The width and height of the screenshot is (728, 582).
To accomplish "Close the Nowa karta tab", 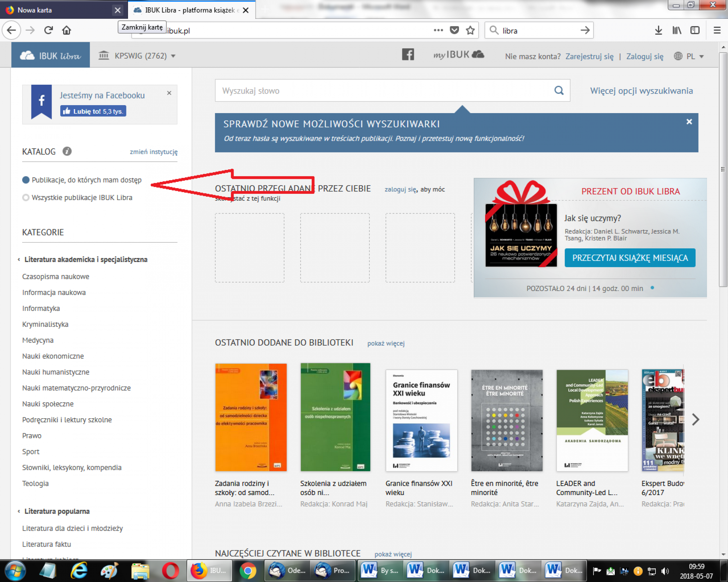I will pos(117,10).
